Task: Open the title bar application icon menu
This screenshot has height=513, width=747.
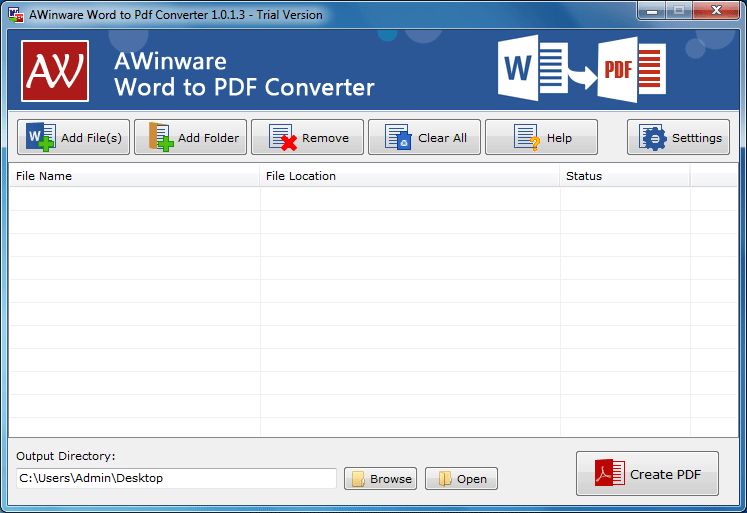Action: (x=16, y=15)
